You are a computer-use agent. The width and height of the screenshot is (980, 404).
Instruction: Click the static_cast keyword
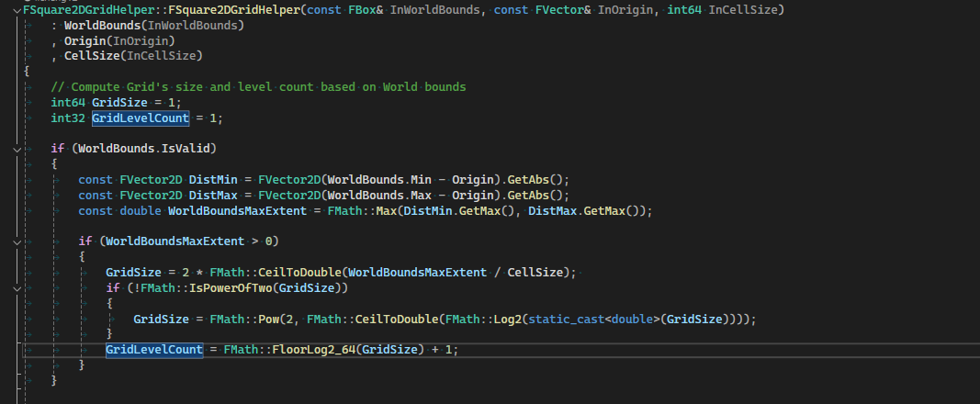pyautogui.click(x=567, y=320)
